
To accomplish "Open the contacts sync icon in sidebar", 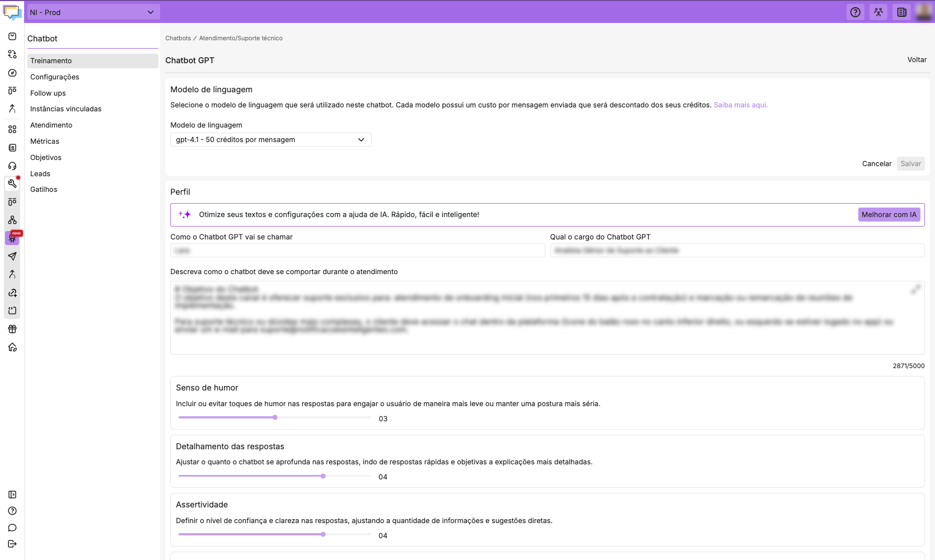I will (12, 54).
